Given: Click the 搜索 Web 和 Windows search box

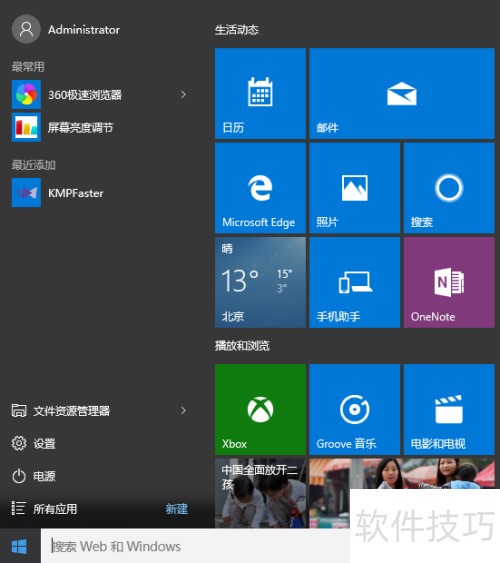Looking at the screenshot, I should (195, 546).
